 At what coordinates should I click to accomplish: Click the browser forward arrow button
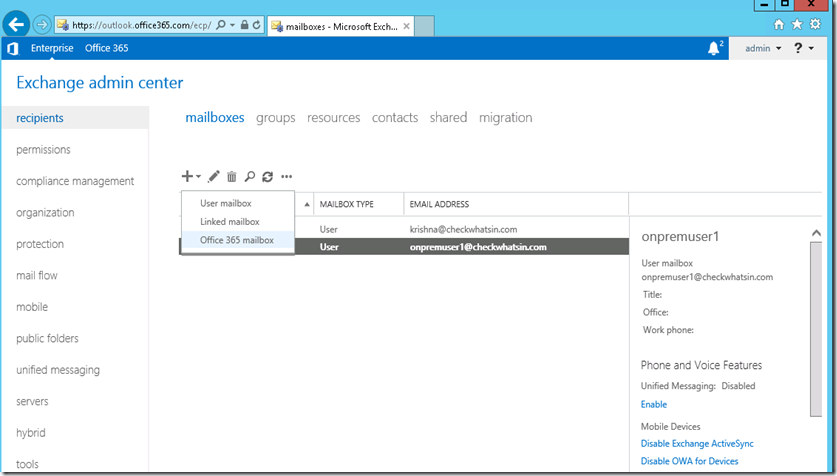tap(42, 25)
